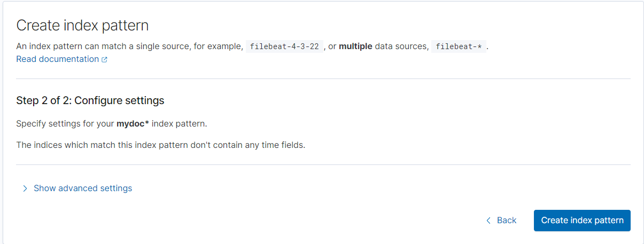Click the words data sources in description
This screenshot has height=244, width=644.
point(401,46)
